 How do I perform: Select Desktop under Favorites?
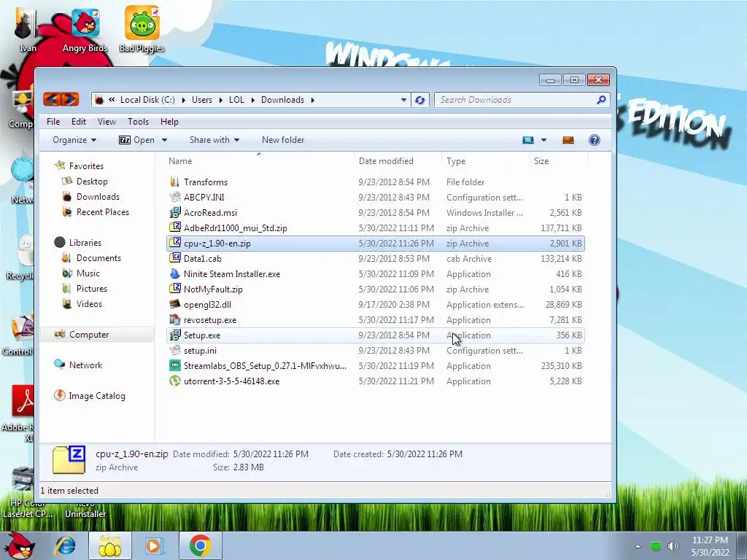[92, 182]
